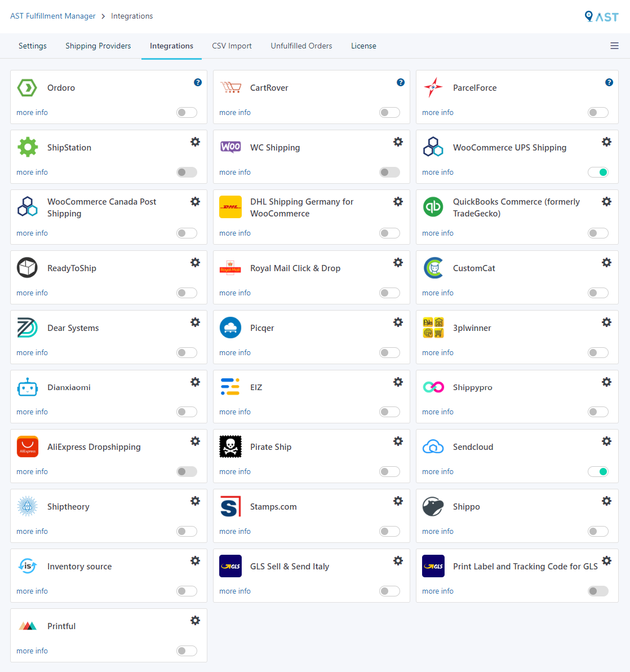Enable the Ordoro integration toggle

point(186,112)
